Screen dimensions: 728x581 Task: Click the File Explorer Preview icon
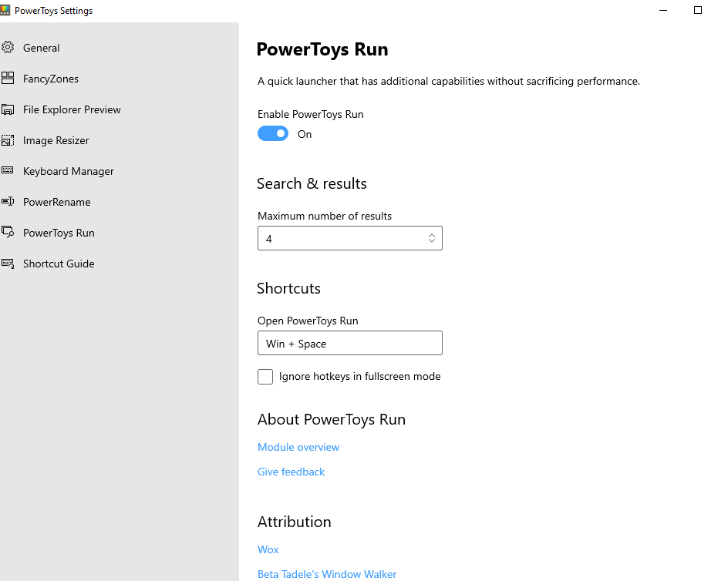click(8, 109)
